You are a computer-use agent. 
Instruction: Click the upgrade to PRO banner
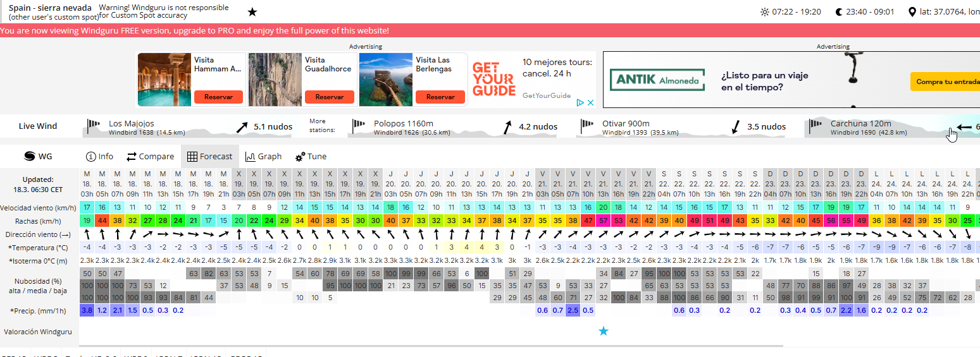tap(490, 31)
